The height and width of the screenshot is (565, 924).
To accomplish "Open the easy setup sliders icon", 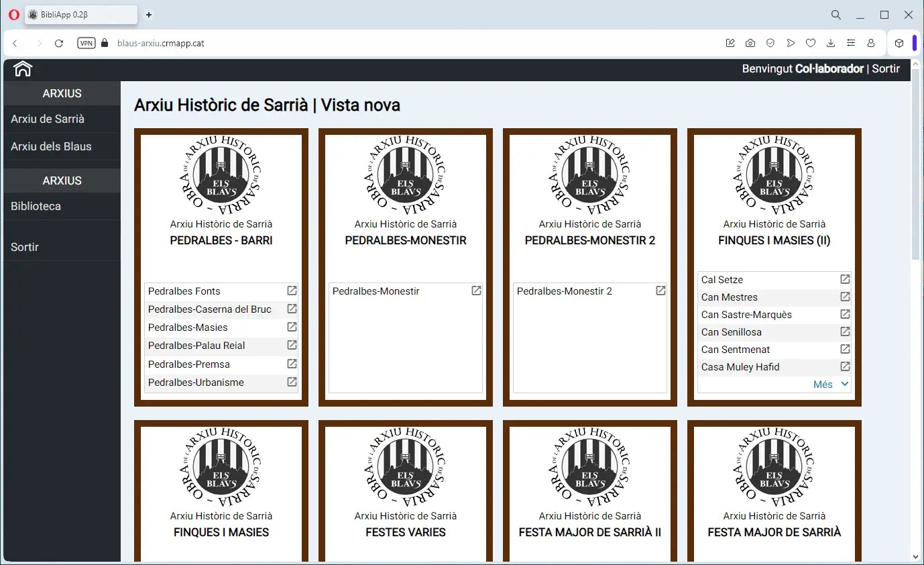I will 851,43.
